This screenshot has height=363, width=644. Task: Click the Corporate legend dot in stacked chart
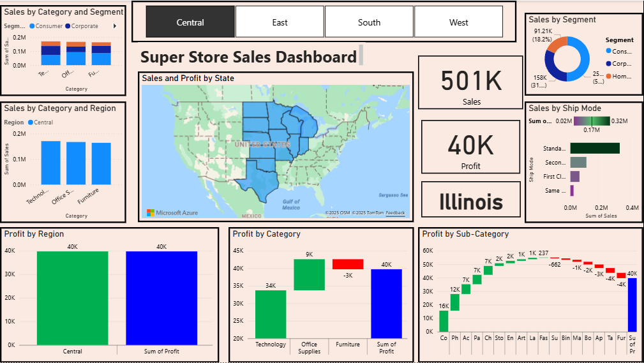coord(67,26)
